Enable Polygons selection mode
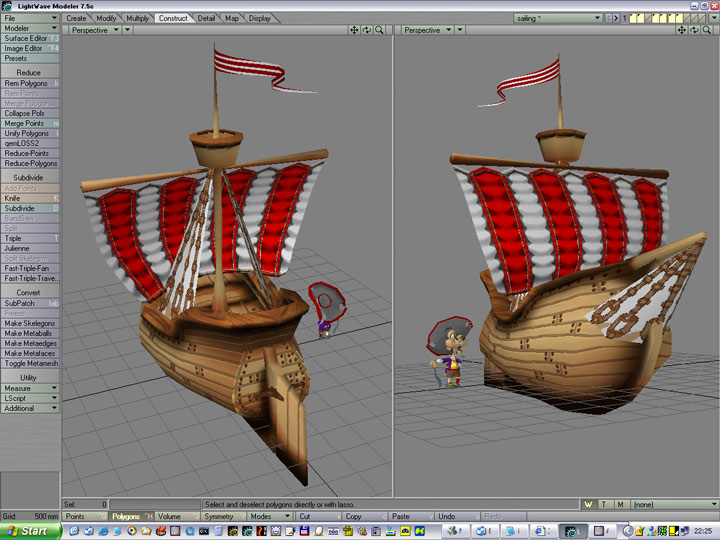Screen dimensions: 720x540 pos(131,517)
